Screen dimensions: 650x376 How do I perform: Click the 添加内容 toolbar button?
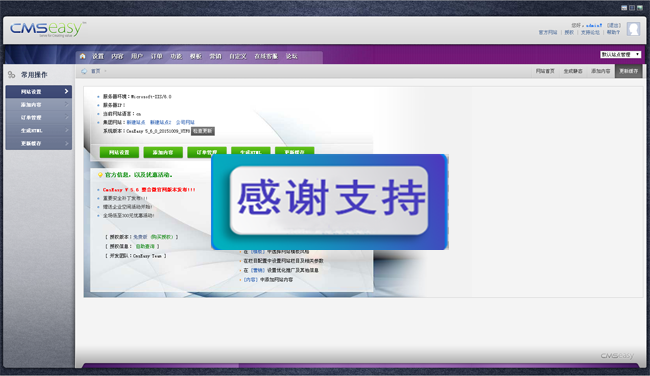601,71
